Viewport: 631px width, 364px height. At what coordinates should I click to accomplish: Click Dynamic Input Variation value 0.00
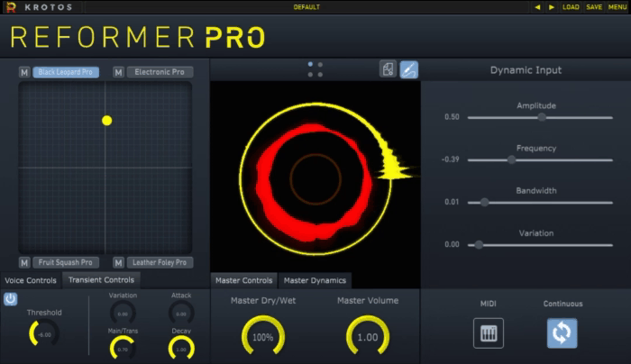click(x=452, y=244)
